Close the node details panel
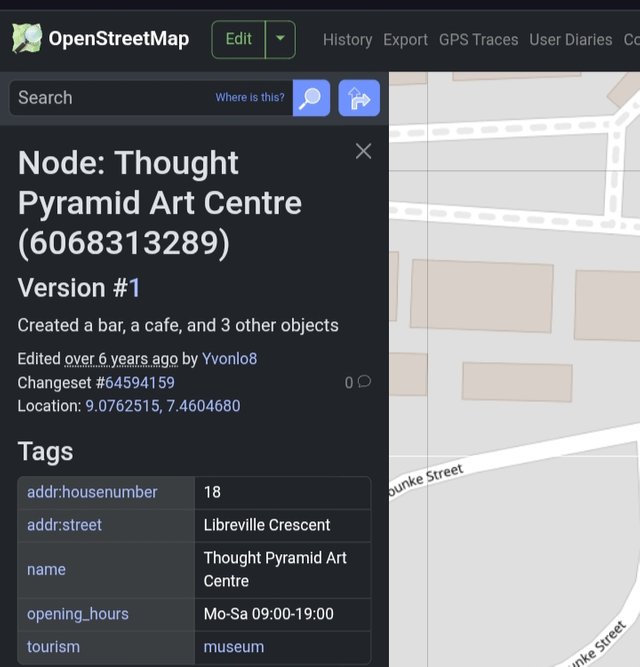The width and height of the screenshot is (640, 667). (363, 151)
